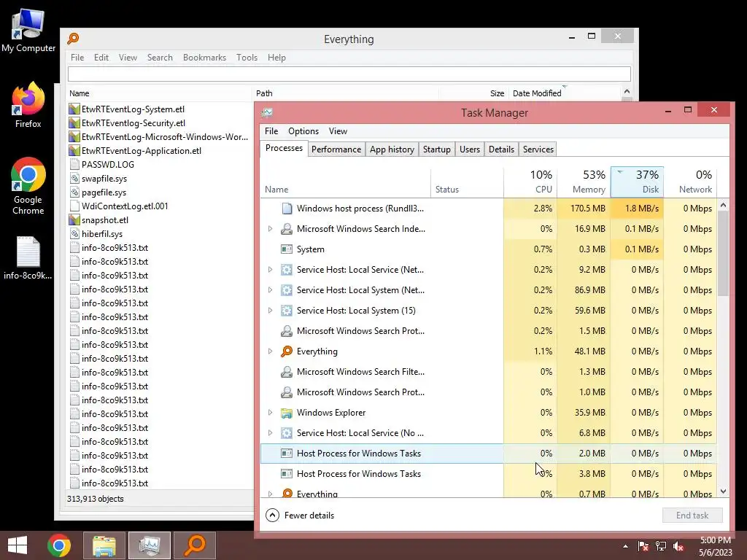Viewport: 747px width, 560px height.
Task: Click icon of swapfile.sys file
Action: [74, 179]
